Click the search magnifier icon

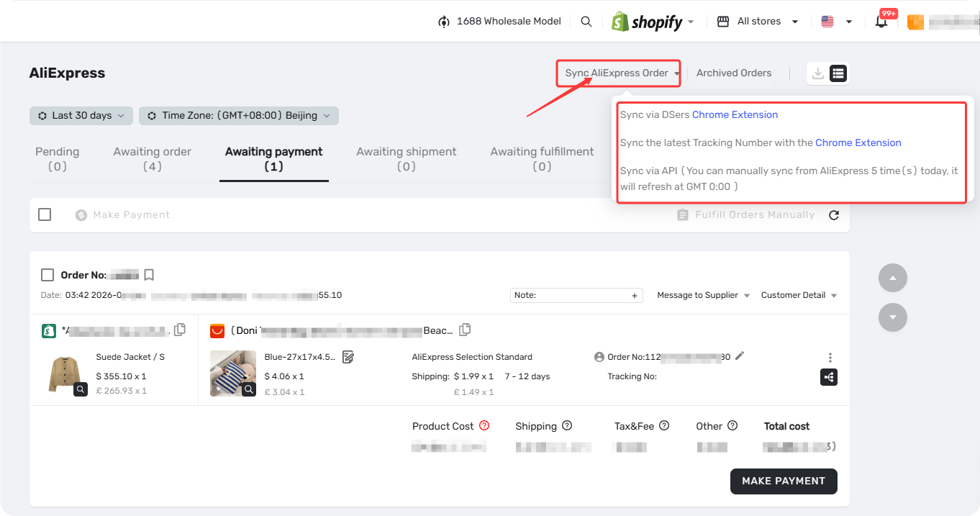(586, 22)
